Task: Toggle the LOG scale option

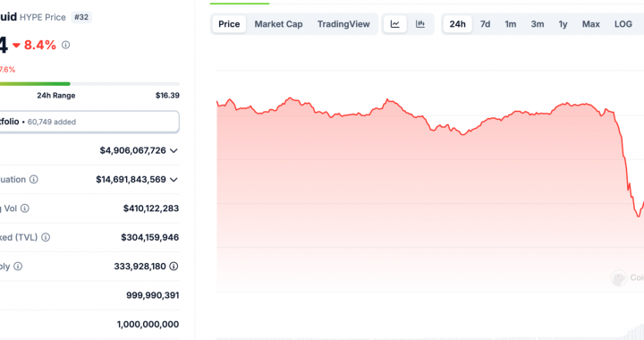Action: click(x=623, y=24)
